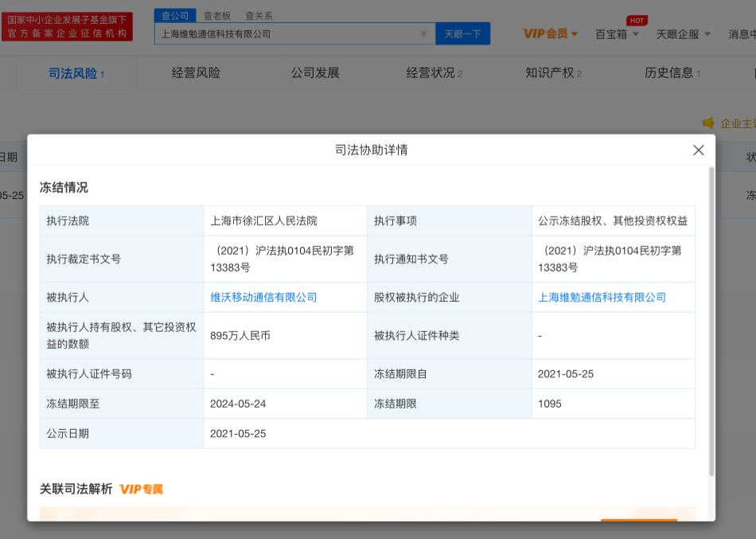The width and height of the screenshot is (756, 539).
Task: Click the 司法协助详情 dialog title
Action: click(372, 150)
